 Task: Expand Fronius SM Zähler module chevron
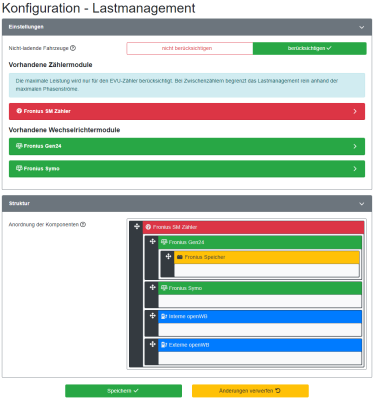click(x=355, y=111)
